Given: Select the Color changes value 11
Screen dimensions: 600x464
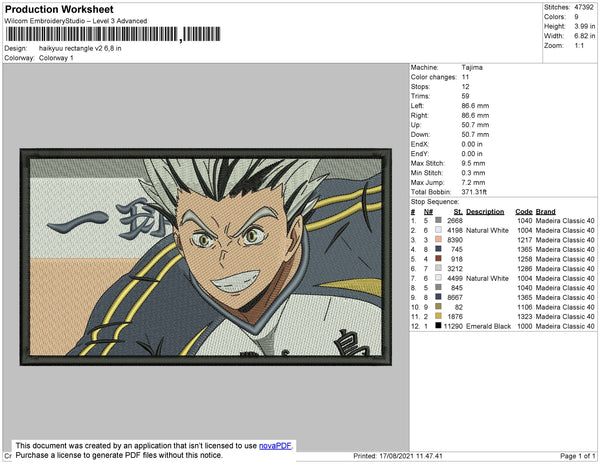Looking at the screenshot, I should tap(465, 77).
